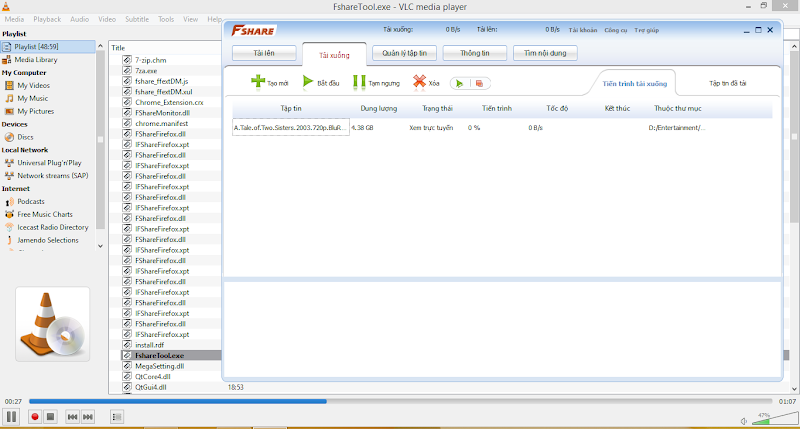Click Thuộc thư mục column header

678,108
